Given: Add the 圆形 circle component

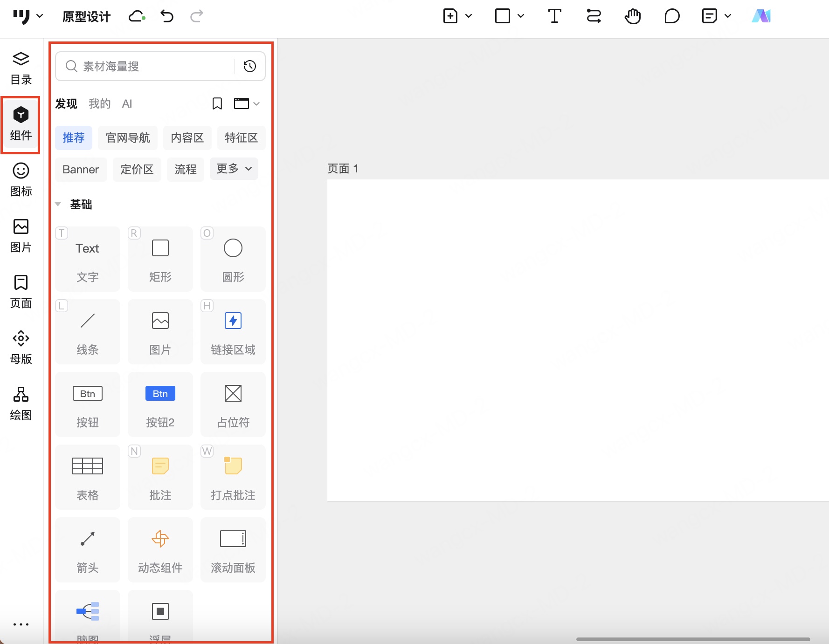Looking at the screenshot, I should click(x=233, y=259).
